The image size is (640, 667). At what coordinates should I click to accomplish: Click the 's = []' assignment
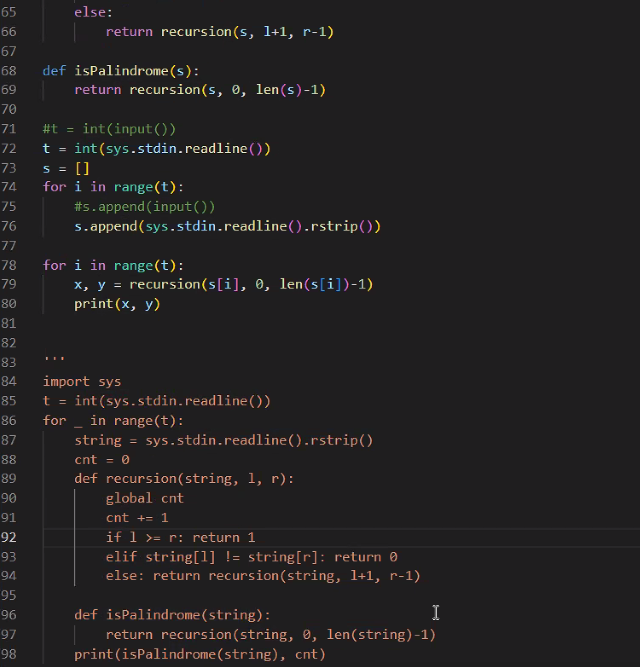[66, 168]
